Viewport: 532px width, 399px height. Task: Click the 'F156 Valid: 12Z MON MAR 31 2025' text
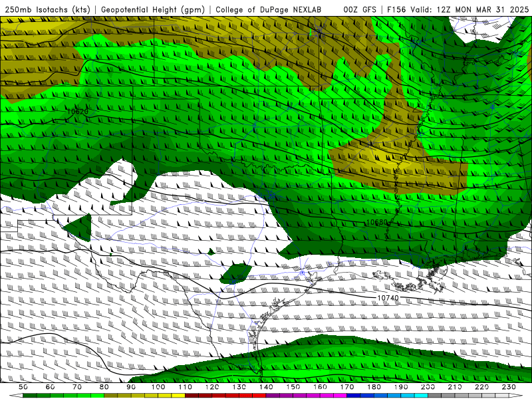[458, 10]
